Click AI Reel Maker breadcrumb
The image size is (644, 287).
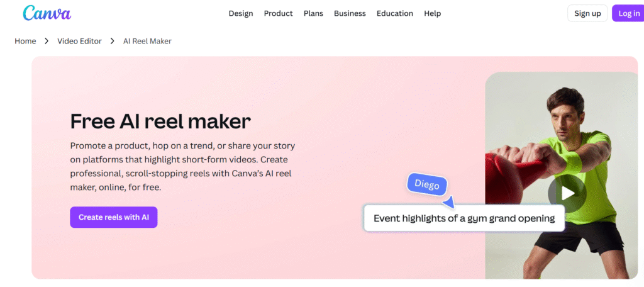tap(147, 41)
